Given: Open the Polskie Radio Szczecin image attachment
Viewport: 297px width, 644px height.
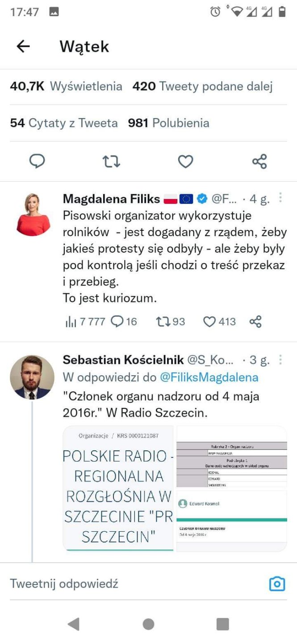Looking at the screenshot, I should [118, 488].
